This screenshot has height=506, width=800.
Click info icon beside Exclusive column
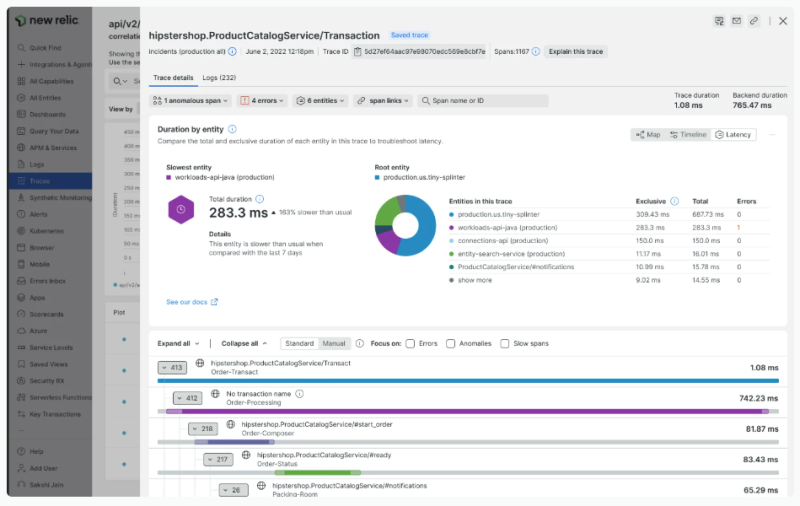click(x=674, y=201)
